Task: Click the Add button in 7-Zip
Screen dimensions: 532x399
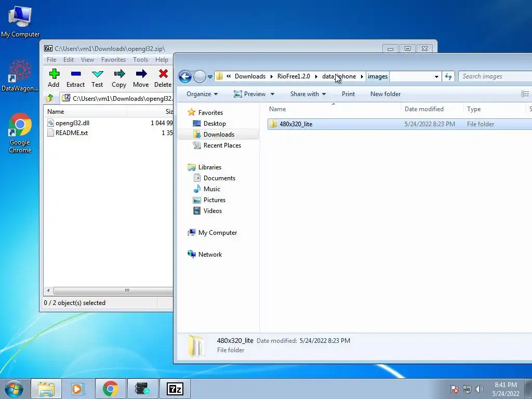Action: pyautogui.click(x=54, y=78)
